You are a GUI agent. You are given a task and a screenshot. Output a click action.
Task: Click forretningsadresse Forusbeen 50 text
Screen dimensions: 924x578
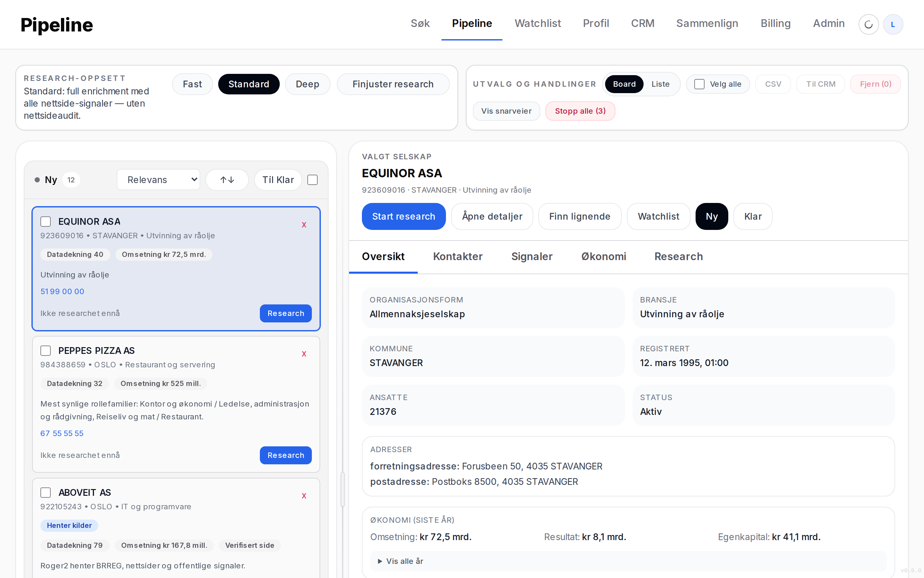[486, 466]
